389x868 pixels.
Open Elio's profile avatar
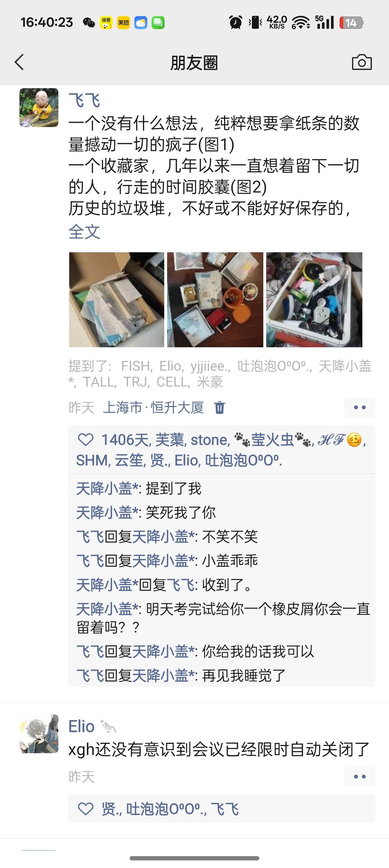coord(39,734)
